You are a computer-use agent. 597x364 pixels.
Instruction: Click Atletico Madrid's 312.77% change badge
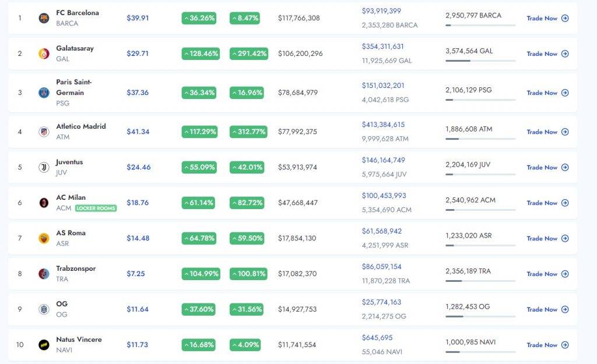(x=248, y=132)
